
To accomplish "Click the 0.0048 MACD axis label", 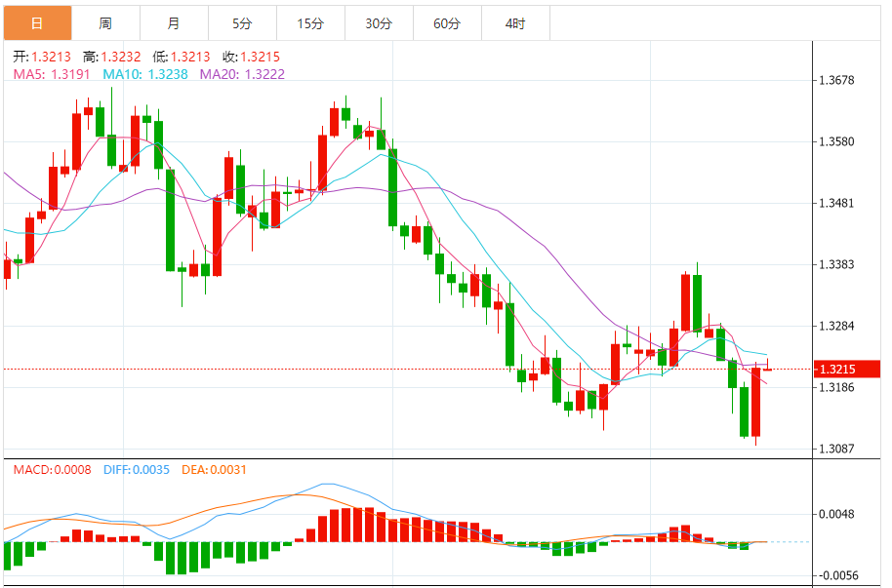I will tap(836, 514).
